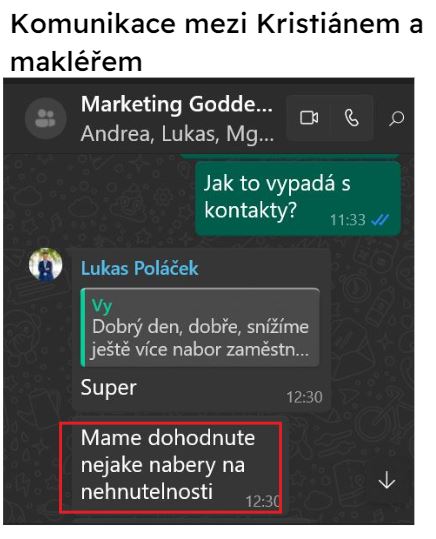
Task: Click the 11:33 timestamp on sent message
Action: (x=348, y=220)
